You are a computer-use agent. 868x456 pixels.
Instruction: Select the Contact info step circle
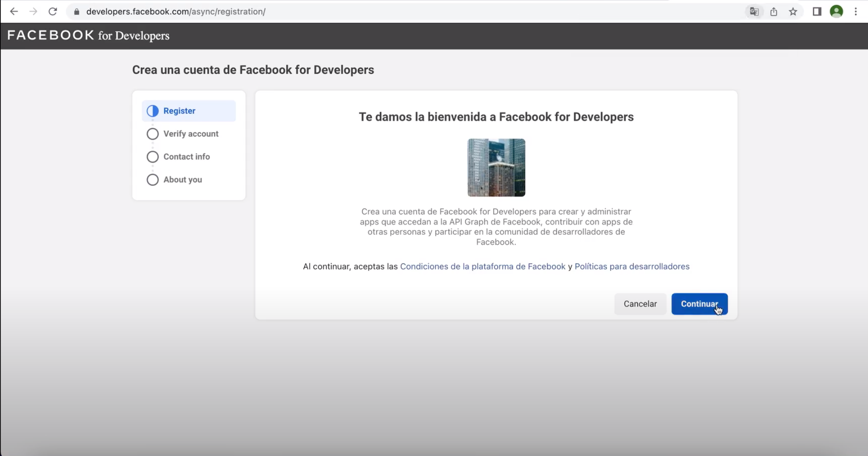point(153,157)
